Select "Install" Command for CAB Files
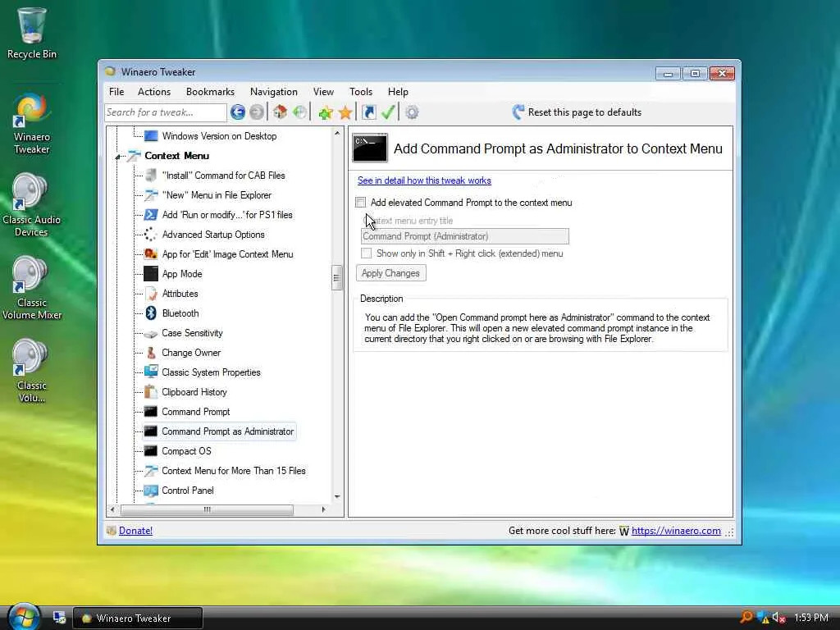The width and height of the screenshot is (840, 630). click(223, 176)
